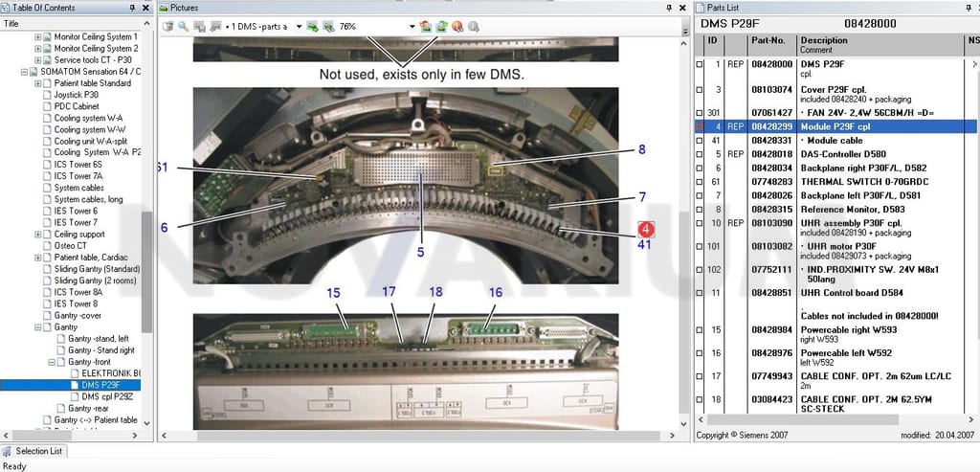Open the 76% zoom level dropdown
This screenshot has width=980, height=472.
(412, 26)
